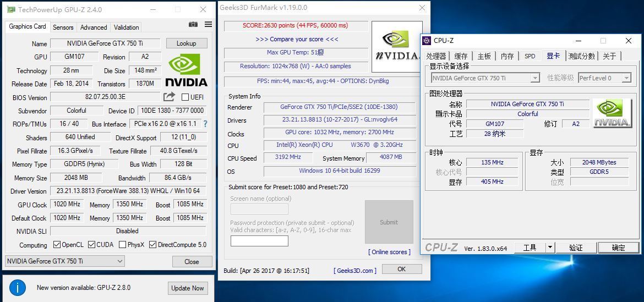
Task: Open the Advanced tab in GPU-Z
Action: click(94, 28)
